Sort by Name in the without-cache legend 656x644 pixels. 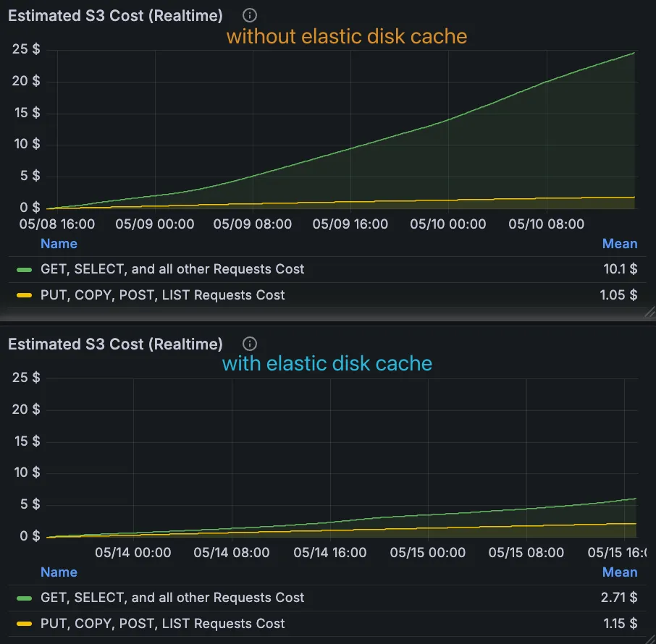pos(59,244)
